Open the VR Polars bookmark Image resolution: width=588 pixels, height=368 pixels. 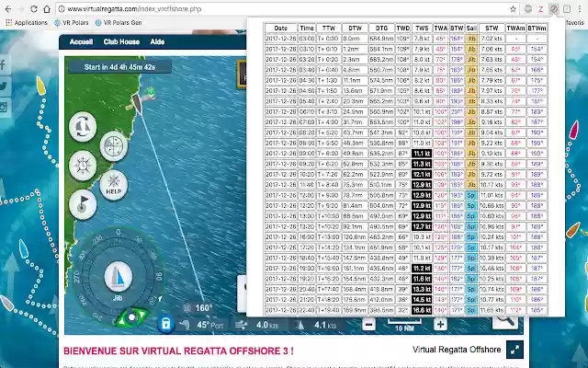coord(72,22)
